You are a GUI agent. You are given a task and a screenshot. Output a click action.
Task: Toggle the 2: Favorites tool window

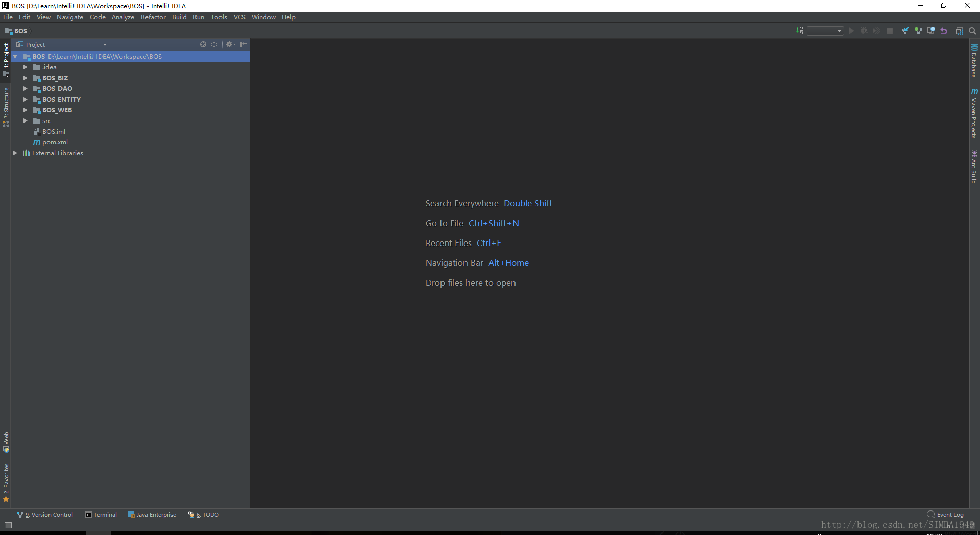pos(6,482)
